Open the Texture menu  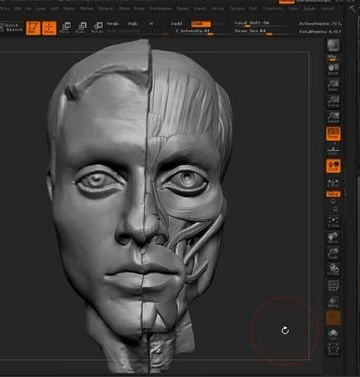(x=237, y=9)
